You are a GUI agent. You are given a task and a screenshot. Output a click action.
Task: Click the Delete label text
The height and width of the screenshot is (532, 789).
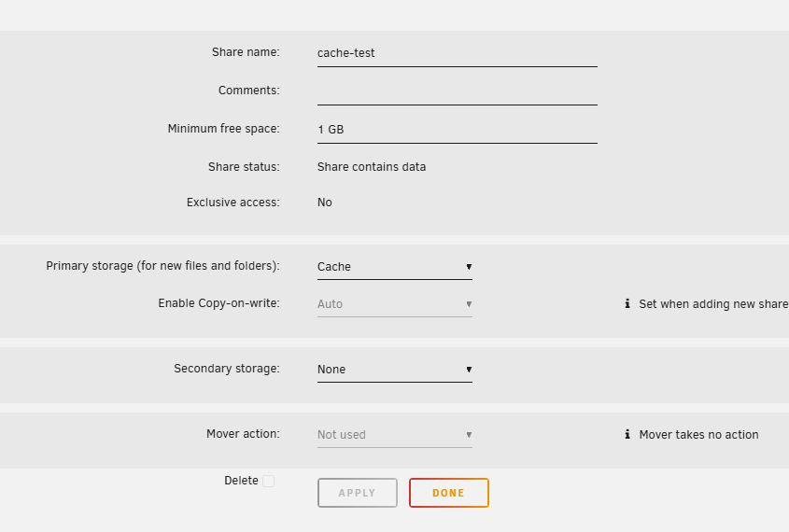(x=241, y=481)
